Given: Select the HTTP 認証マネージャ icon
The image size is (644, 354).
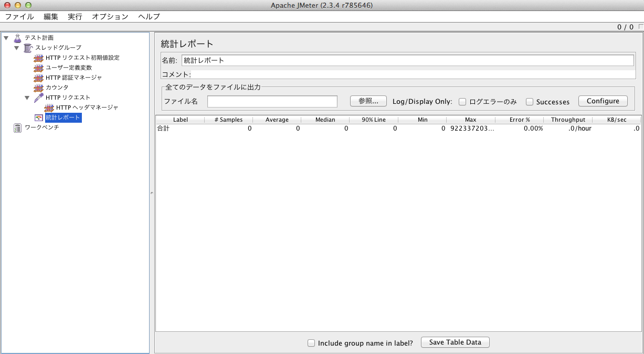Looking at the screenshot, I should pyautogui.click(x=38, y=78).
